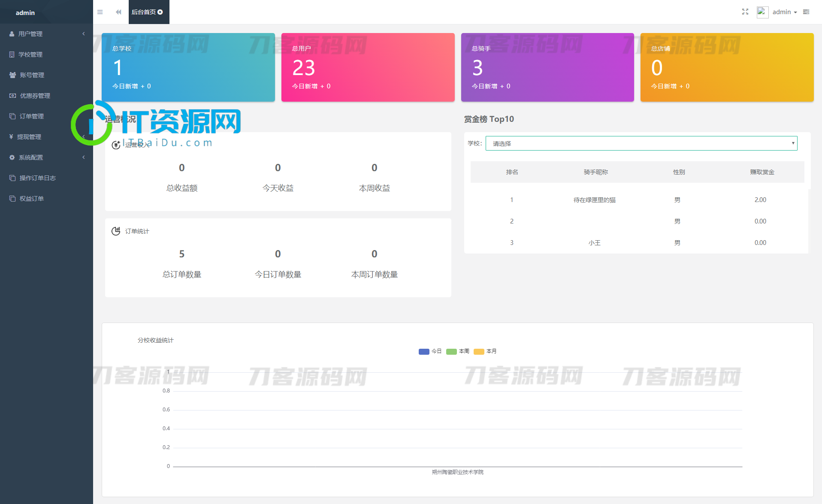Image resolution: width=822 pixels, height=504 pixels.
Task: Click the 学校管理 building icon
Action: click(x=12, y=54)
